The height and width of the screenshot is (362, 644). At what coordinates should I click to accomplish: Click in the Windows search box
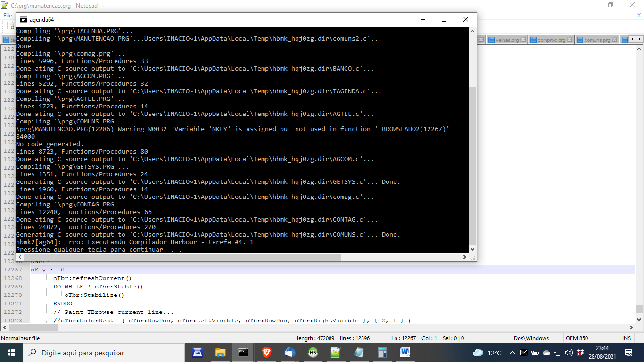click(x=104, y=353)
